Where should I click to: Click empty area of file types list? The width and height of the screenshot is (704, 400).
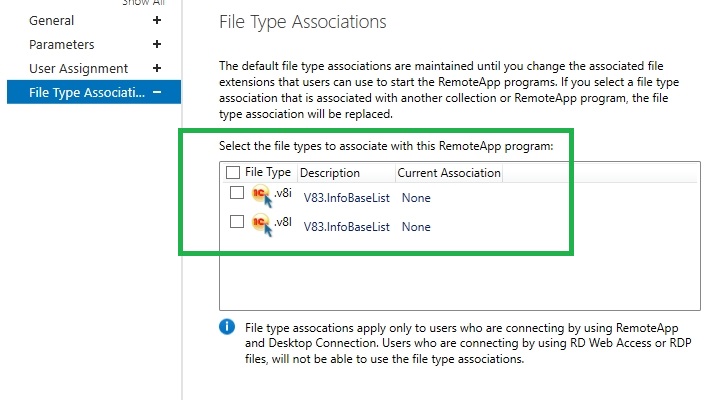tap(460, 278)
